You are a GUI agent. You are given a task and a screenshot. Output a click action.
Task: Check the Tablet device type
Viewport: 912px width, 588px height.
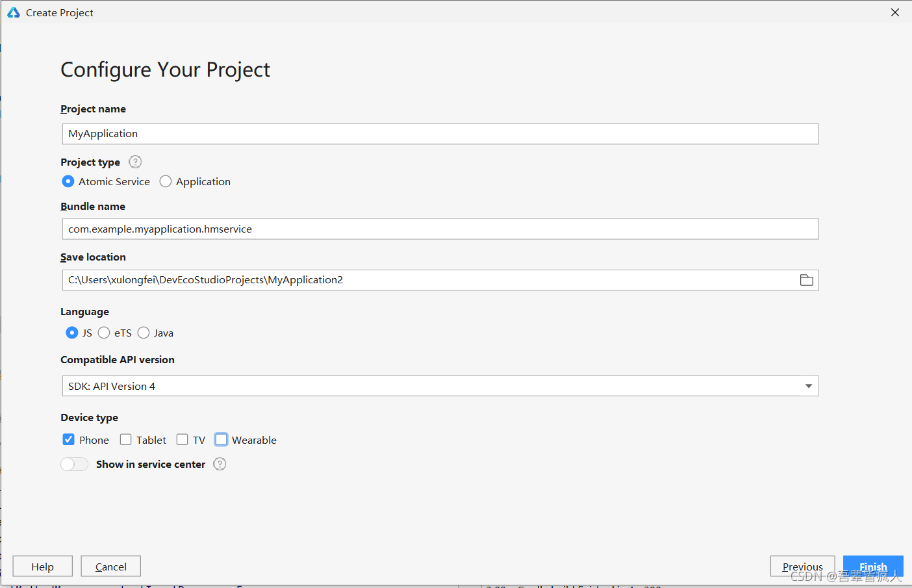(126, 440)
